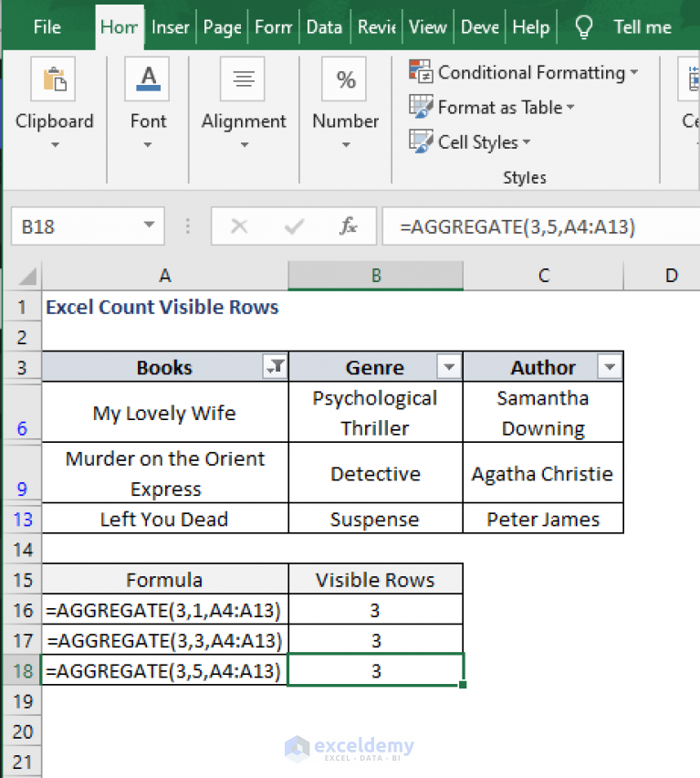The image size is (700, 778).
Task: Click the Cell Styles icon
Action: 421,142
